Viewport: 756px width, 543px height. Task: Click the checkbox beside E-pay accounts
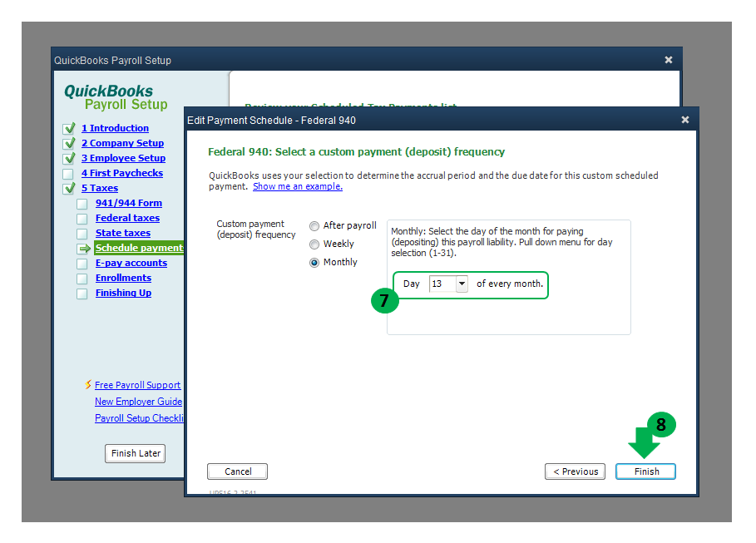coord(82,264)
